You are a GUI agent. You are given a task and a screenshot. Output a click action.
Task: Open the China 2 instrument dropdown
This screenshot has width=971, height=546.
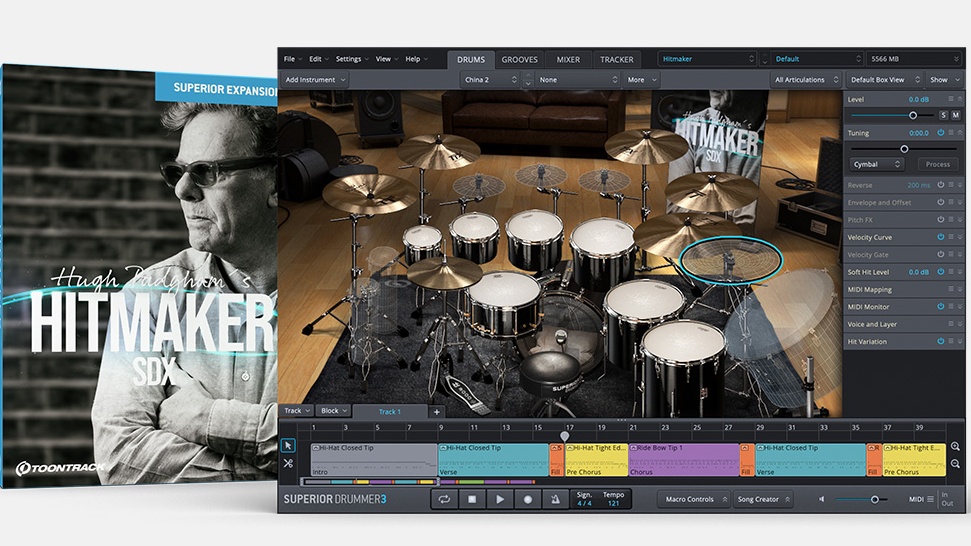pyautogui.click(x=490, y=80)
